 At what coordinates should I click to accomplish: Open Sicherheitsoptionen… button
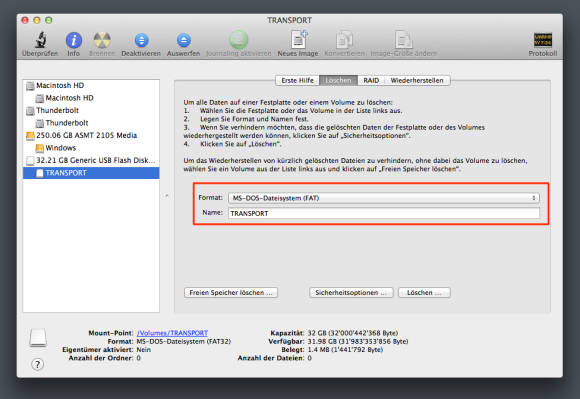(351, 293)
